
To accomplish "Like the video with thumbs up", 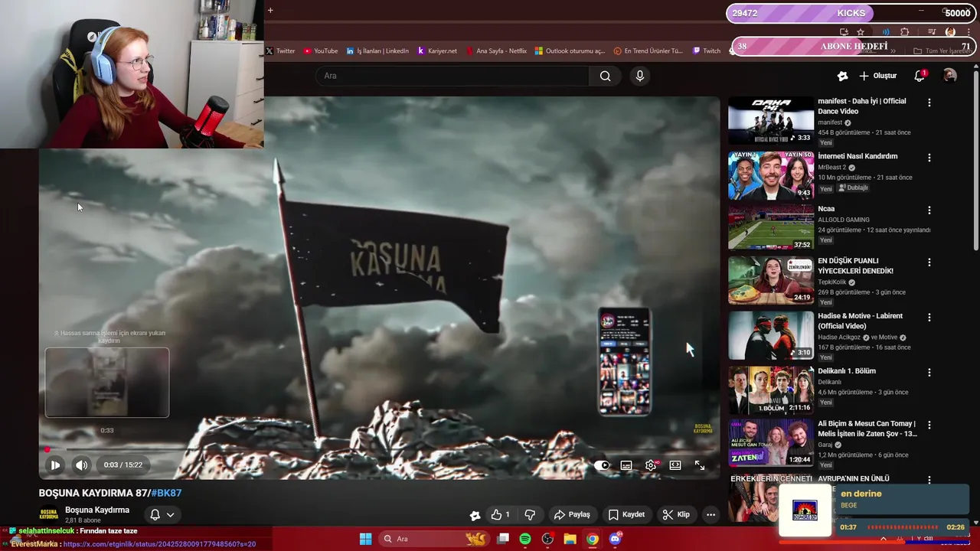I will [x=501, y=514].
